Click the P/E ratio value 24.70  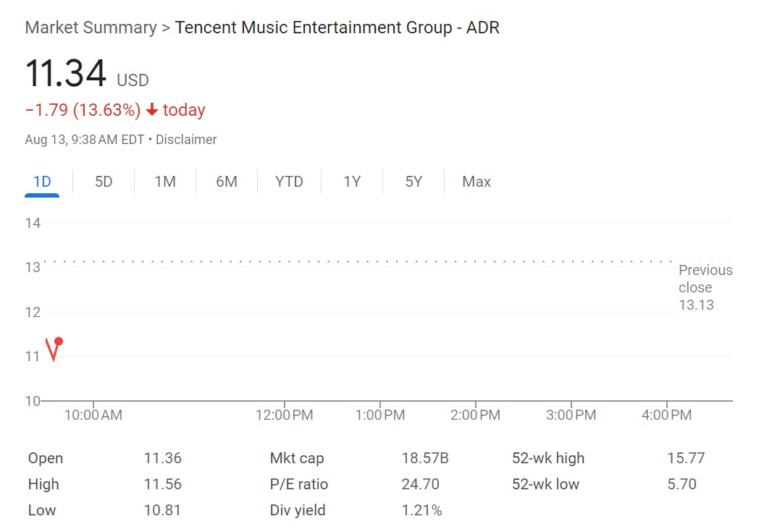point(420,484)
